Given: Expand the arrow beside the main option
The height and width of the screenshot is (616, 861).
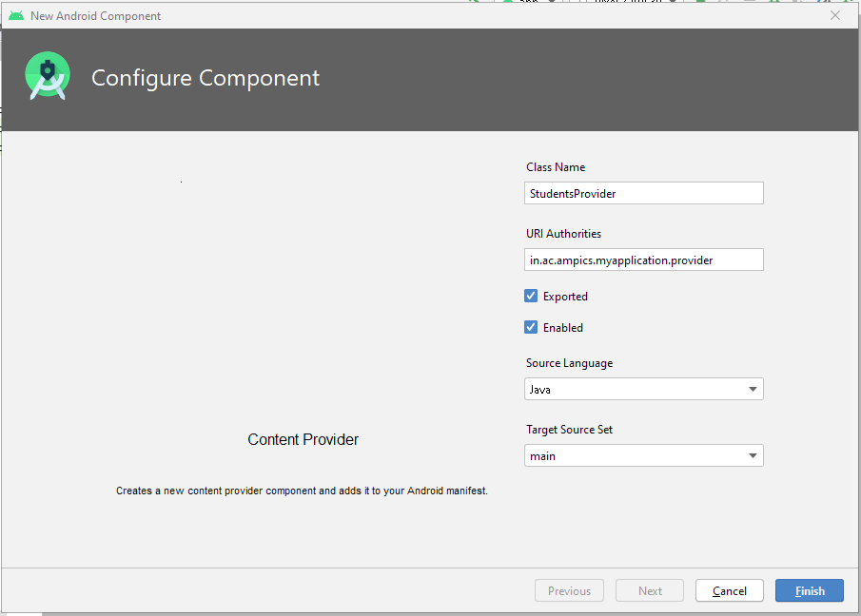Looking at the screenshot, I should tap(753, 456).
